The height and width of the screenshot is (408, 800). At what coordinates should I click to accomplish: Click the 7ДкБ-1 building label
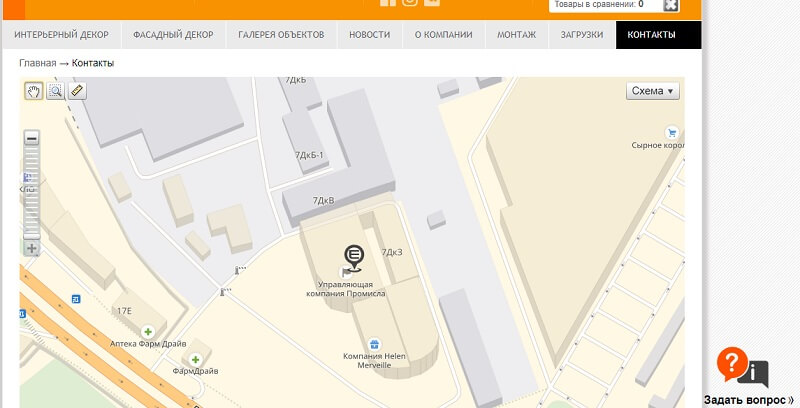(x=309, y=155)
